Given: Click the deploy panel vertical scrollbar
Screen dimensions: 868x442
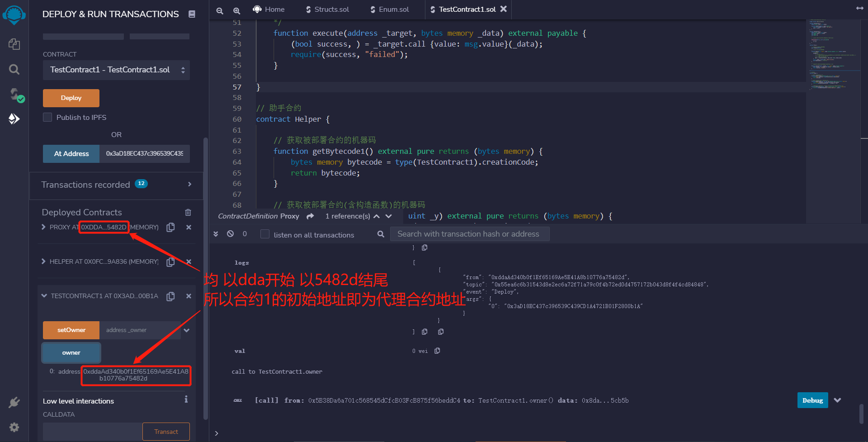Looking at the screenshot, I should (206, 278).
